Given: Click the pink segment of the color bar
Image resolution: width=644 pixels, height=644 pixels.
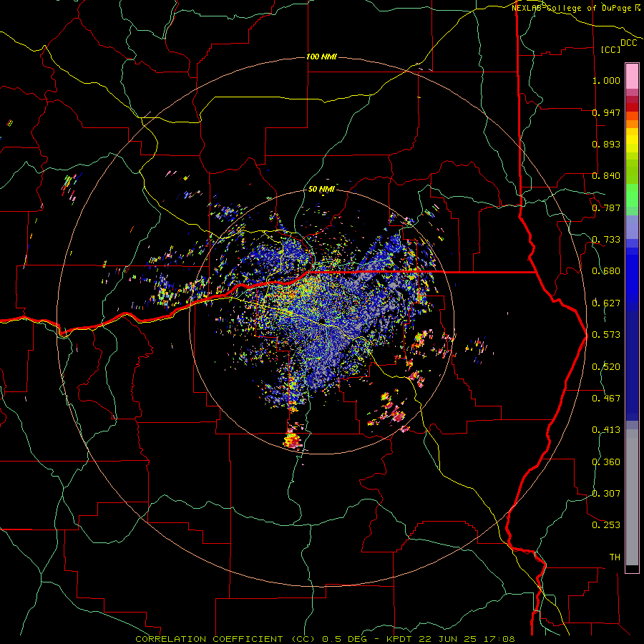Looking at the screenshot, I should (632, 77).
